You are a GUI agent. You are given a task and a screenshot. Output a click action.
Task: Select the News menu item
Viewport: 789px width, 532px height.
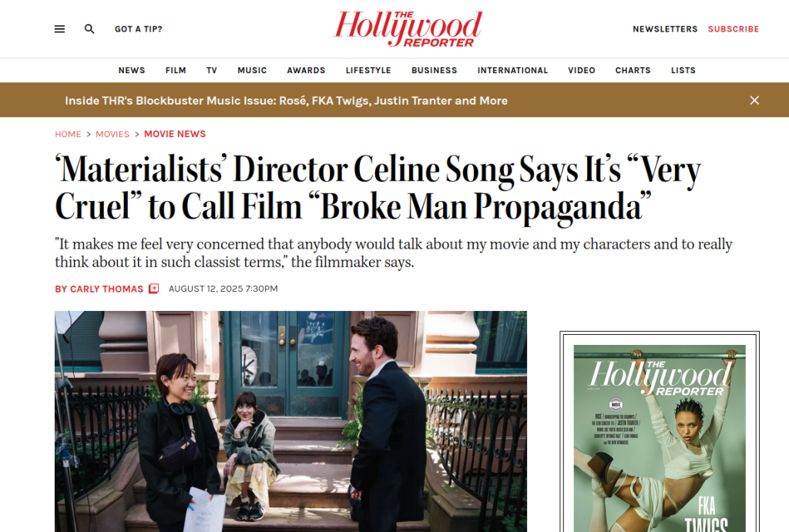pyautogui.click(x=132, y=70)
